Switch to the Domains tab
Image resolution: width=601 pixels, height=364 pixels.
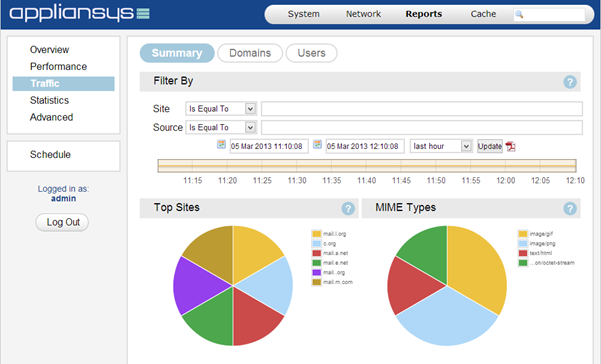click(x=250, y=53)
